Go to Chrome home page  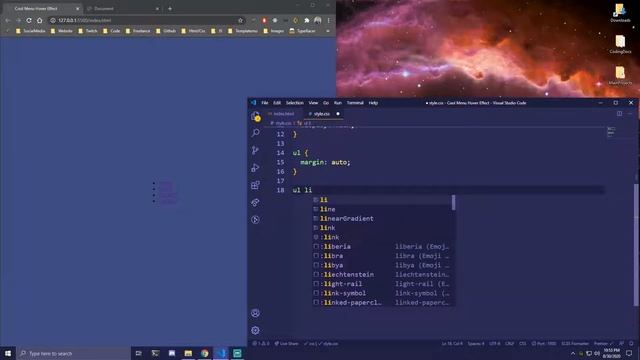point(40,20)
